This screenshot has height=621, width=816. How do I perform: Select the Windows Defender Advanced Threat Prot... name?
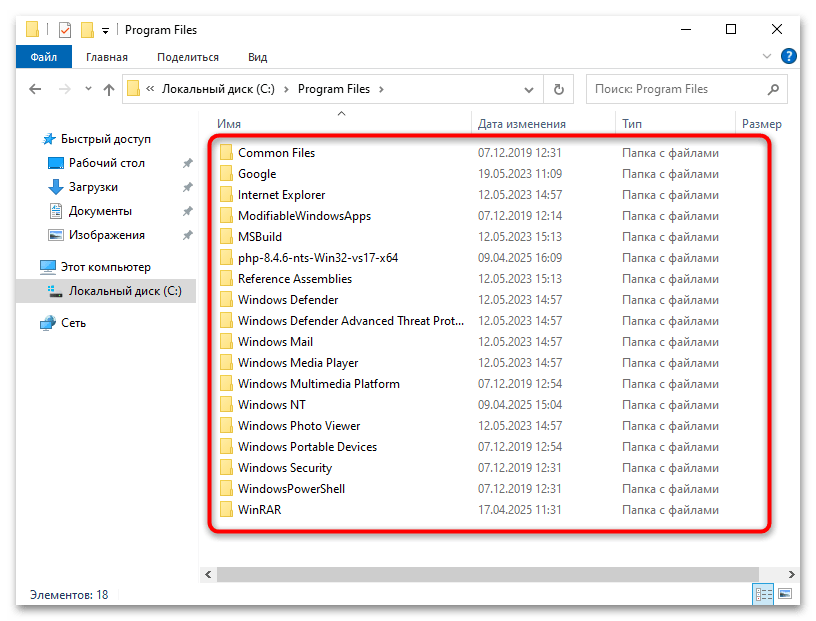tap(351, 321)
